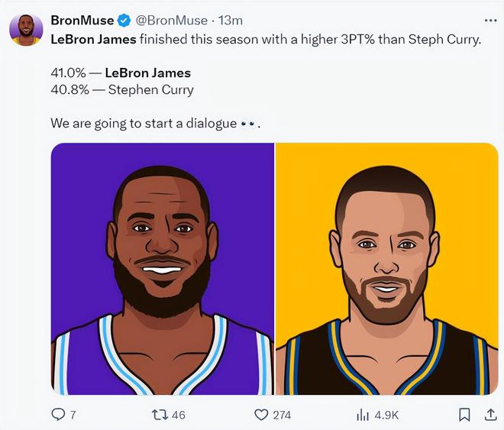Click the BronMuse display name

click(82, 21)
